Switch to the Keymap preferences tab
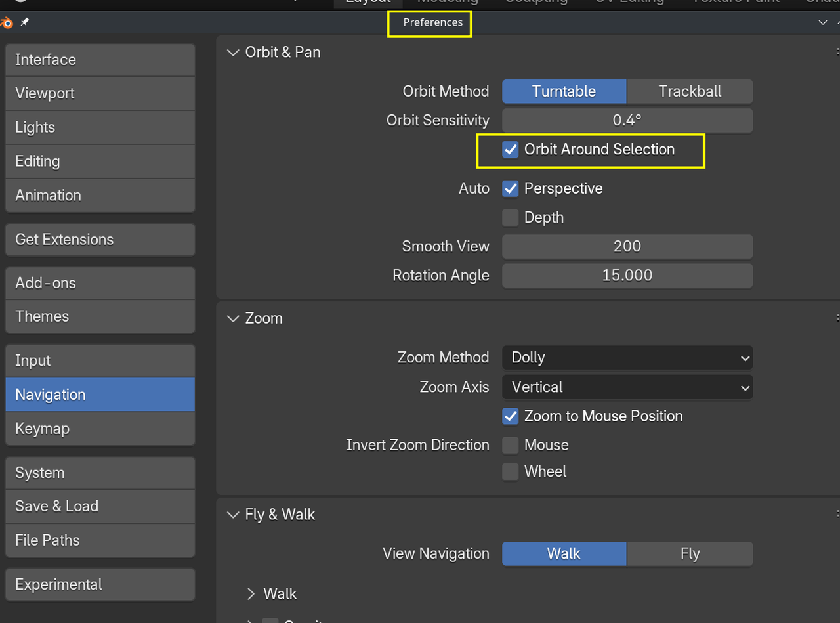 coord(100,429)
